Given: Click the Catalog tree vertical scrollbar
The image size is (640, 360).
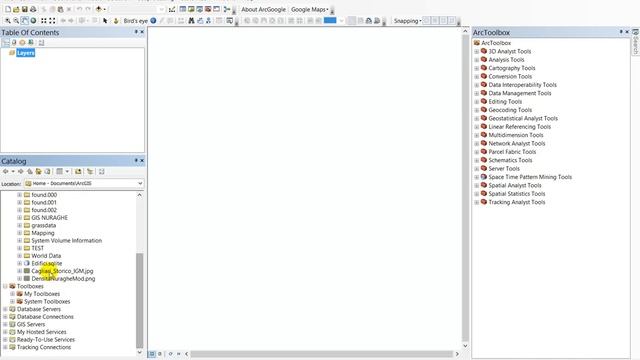Looking at the screenshot, I should pyautogui.click(x=140, y=300).
